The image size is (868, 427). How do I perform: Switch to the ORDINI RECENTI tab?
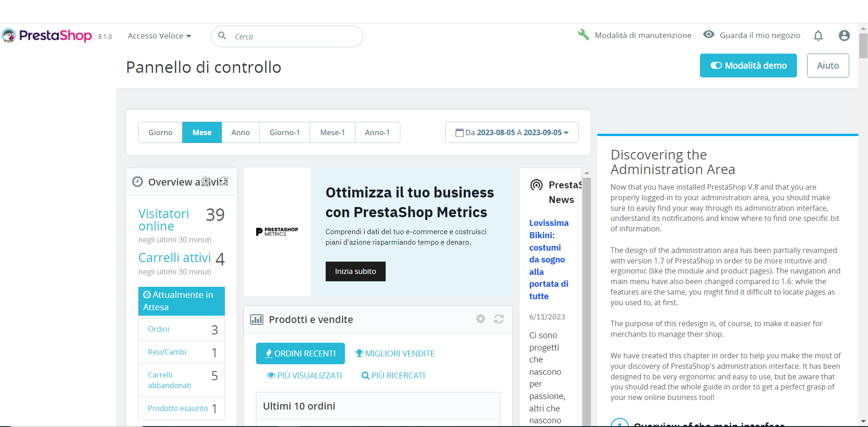point(300,354)
